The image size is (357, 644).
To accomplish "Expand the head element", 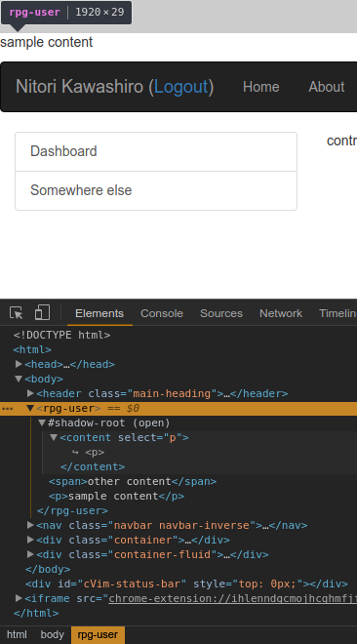I will [19, 364].
